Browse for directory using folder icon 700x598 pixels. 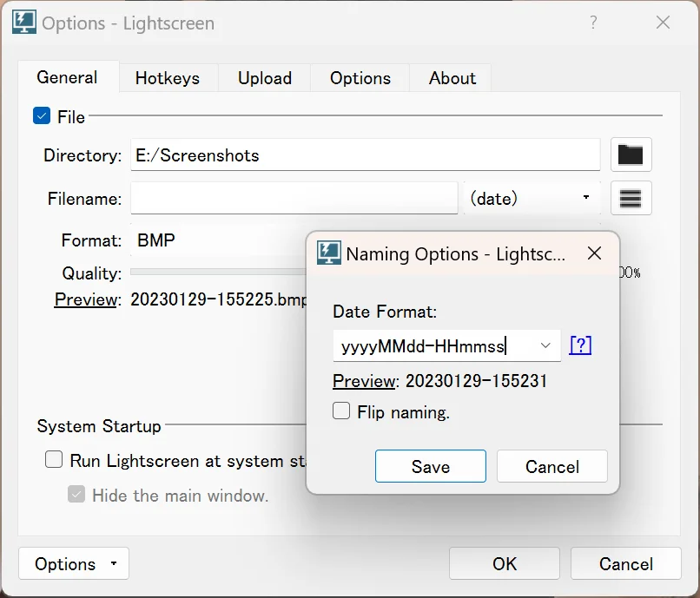631,154
